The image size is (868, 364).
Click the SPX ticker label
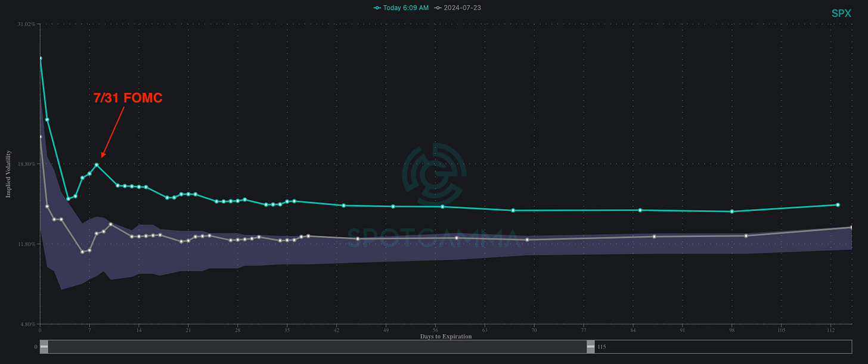[x=841, y=14]
